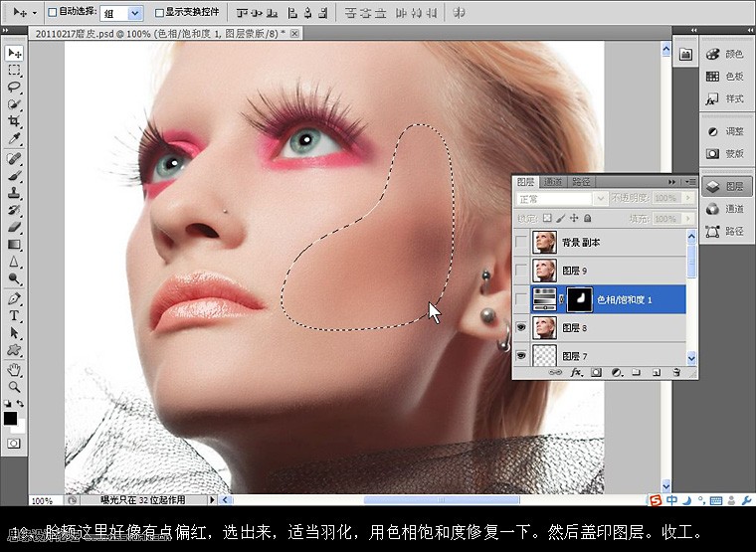This screenshot has width=756, height=552.
Task: Select the Healing Brush tool
Action: coord(14,158)
